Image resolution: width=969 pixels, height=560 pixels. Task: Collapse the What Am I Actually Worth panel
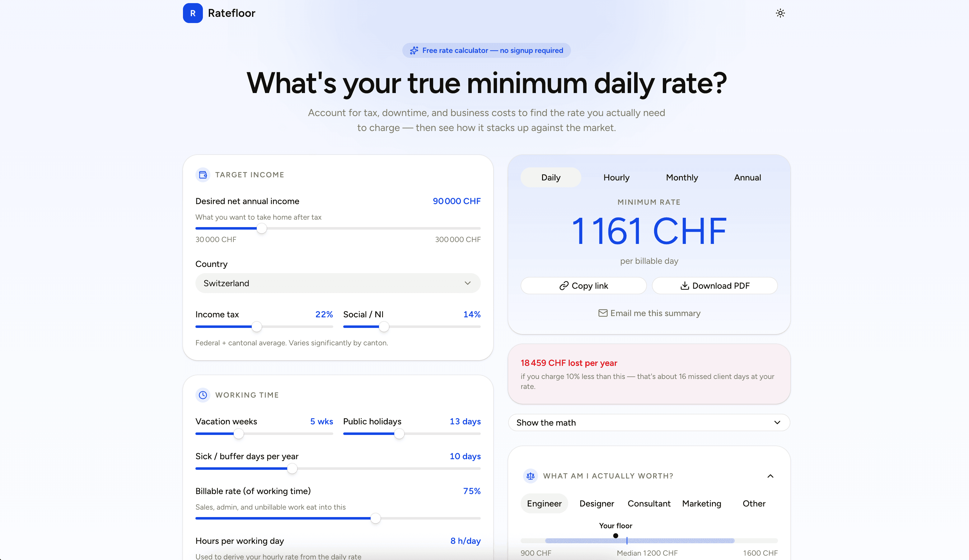coord(770,476)
